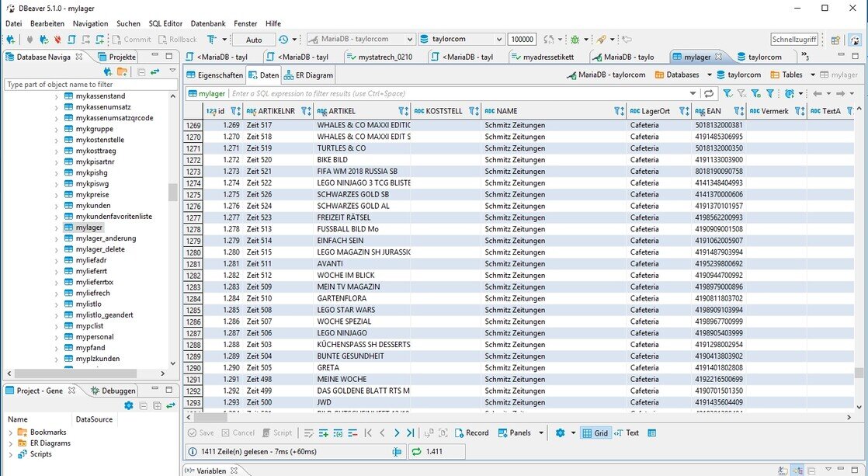Open the transaction log clock icon
Image resolution: width=868 pixels, height=476 pixels.
(x=283, y=39)
